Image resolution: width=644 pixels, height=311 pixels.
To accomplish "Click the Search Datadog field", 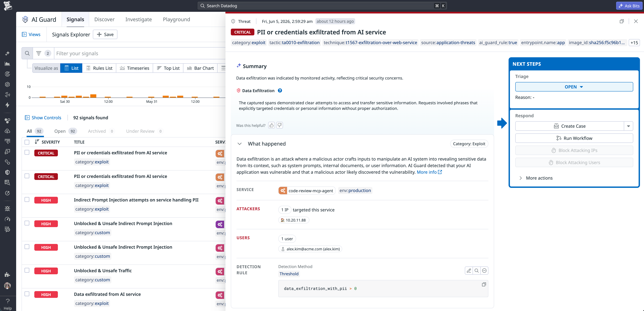I will [x=322, y=6].
